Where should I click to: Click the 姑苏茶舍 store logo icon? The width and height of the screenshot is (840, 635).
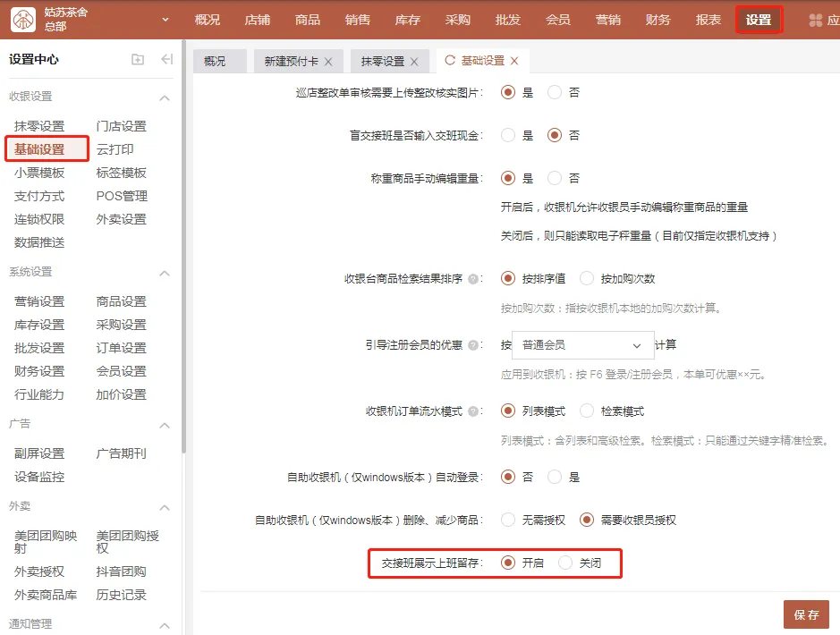23,20
